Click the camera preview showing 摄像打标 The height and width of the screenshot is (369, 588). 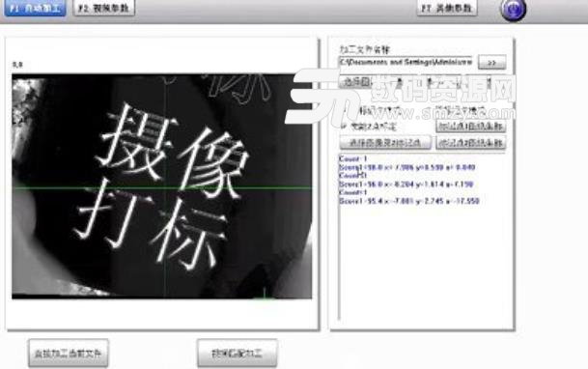point(161,186)
